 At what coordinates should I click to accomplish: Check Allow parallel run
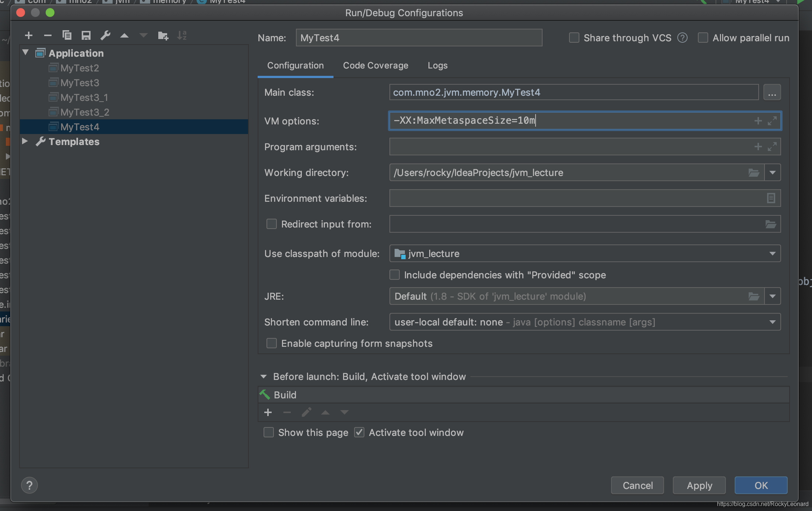click(x=703, y=38)
